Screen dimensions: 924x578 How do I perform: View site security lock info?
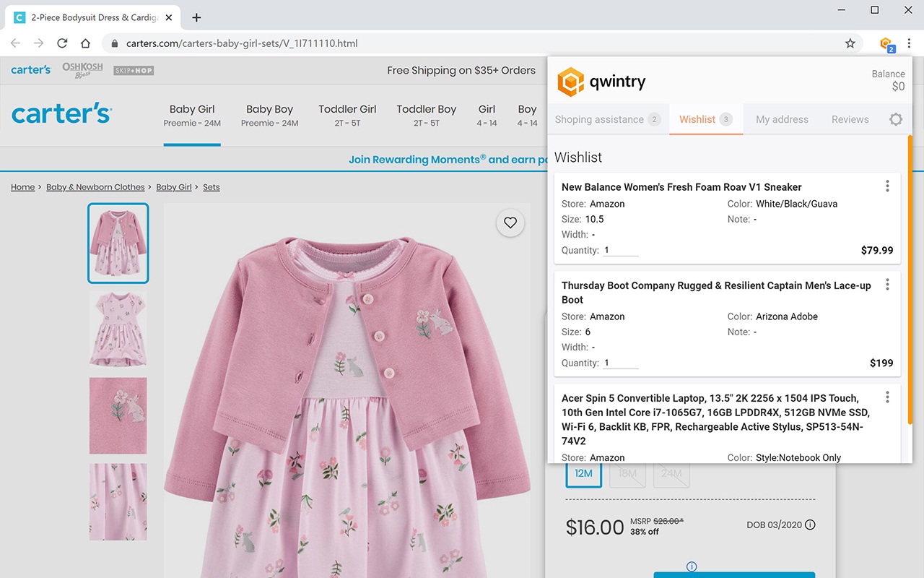115,43
